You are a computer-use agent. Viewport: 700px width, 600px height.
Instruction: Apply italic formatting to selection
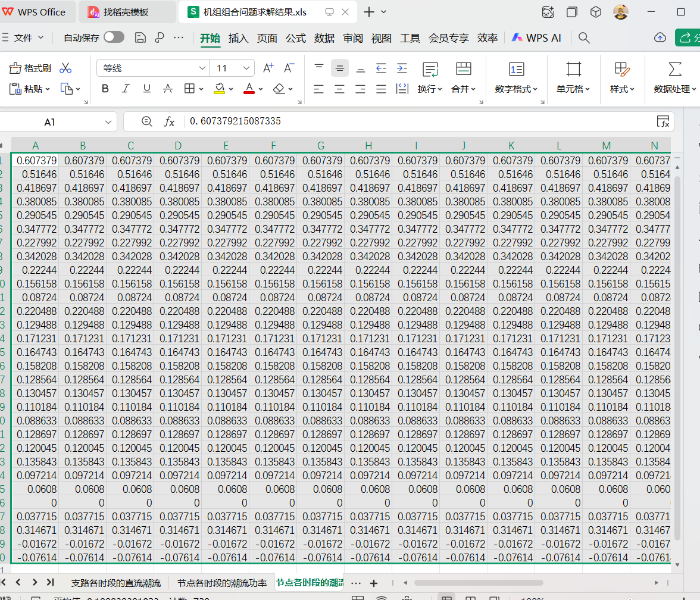click(126, 89)
